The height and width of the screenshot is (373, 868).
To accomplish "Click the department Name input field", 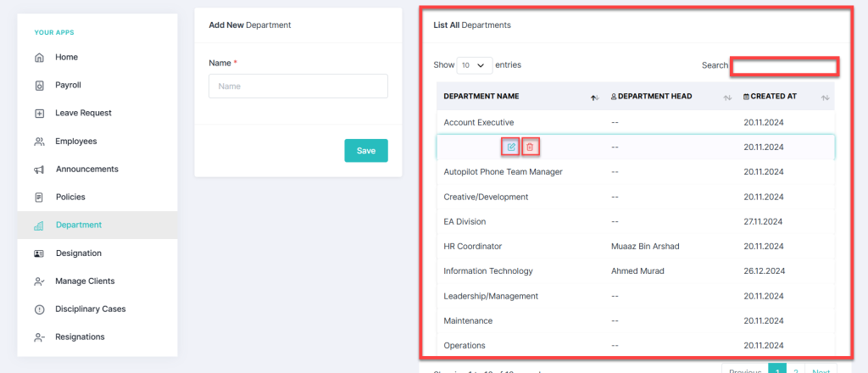I will [298, 86].
